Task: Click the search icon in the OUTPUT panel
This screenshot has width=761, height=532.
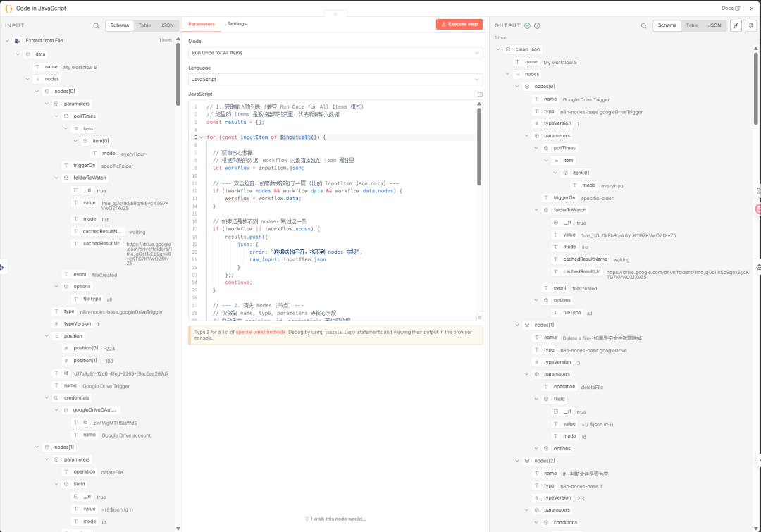Action: point(643,25)
